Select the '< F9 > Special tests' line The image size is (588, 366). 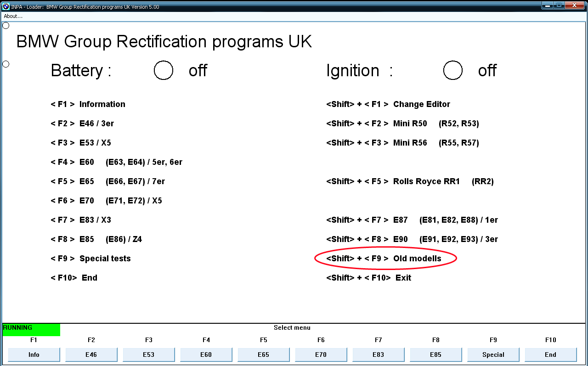point(91,259)
